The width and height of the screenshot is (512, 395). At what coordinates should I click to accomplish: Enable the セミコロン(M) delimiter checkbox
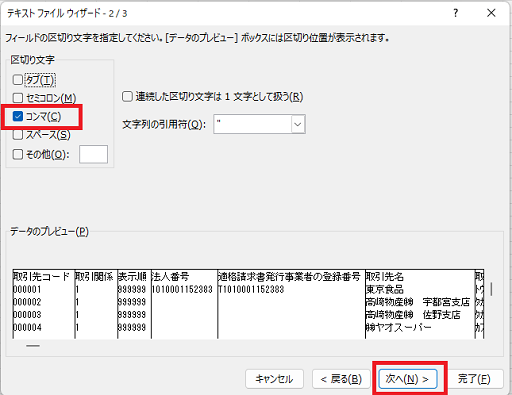pyautogui.click(x=18, y=98)
